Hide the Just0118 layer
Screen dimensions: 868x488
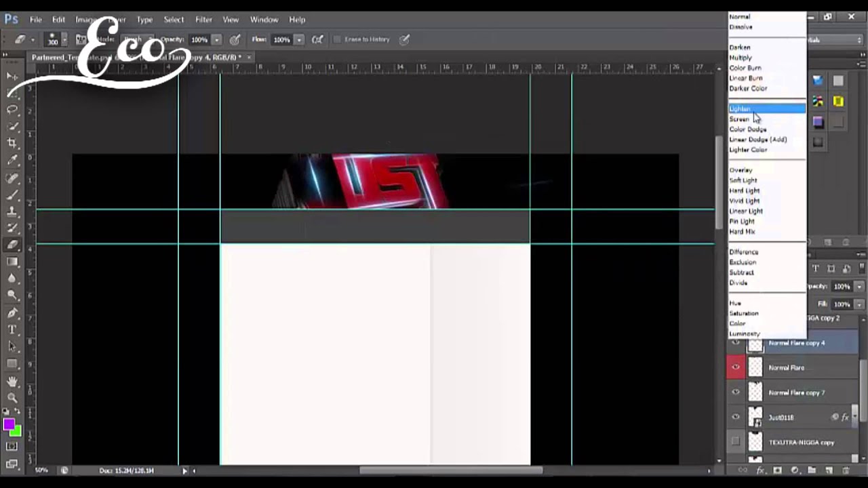click(x=736, y=418)
